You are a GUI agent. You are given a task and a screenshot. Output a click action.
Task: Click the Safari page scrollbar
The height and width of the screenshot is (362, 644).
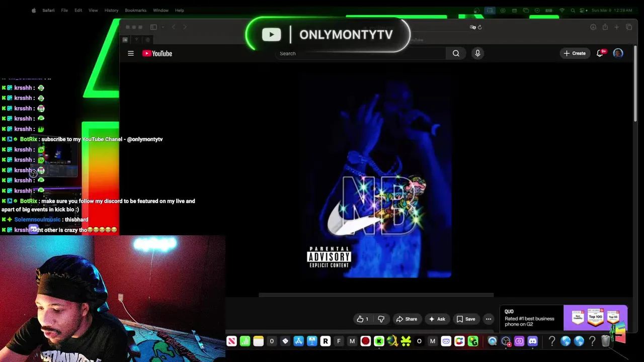point(635,83)
